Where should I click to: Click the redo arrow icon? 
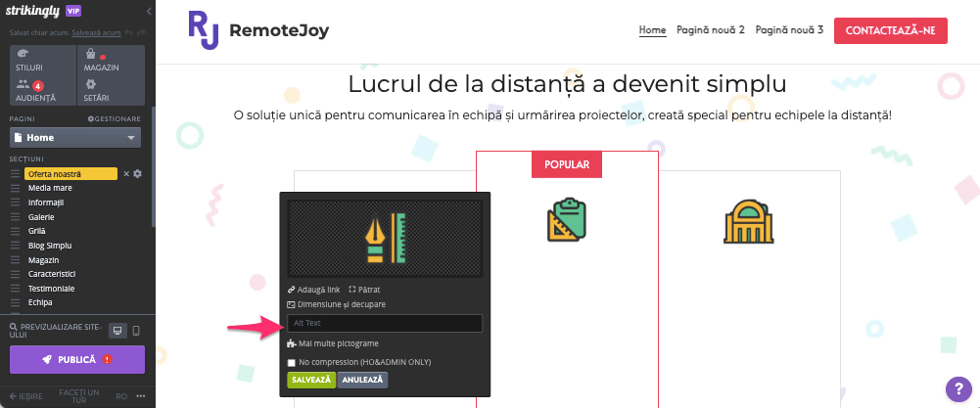[x=141, y=32]
